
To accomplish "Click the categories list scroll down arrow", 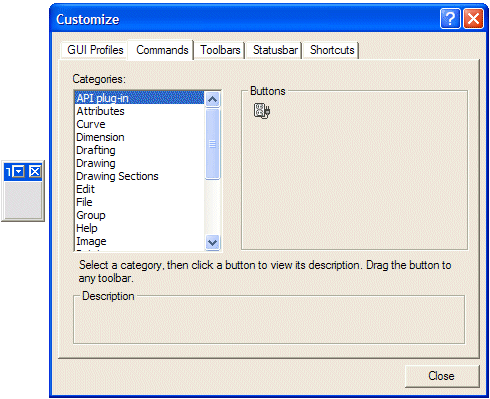I will [x=212, y=242].
